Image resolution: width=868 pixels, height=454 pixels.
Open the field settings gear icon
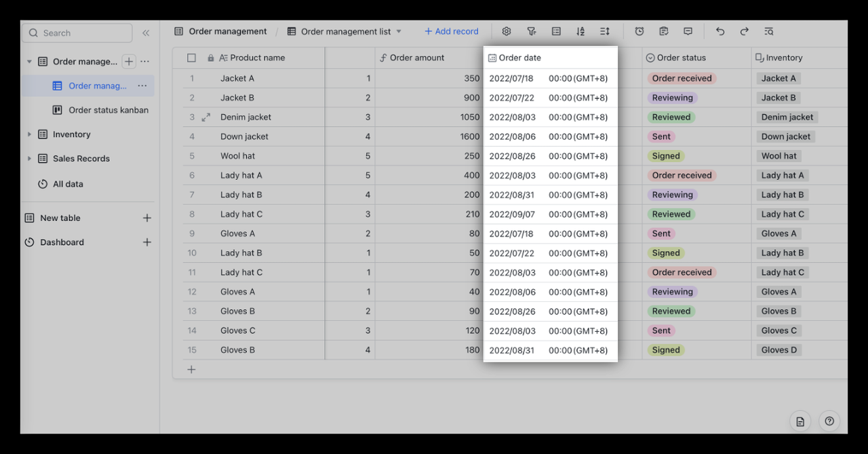coord(506,31)
